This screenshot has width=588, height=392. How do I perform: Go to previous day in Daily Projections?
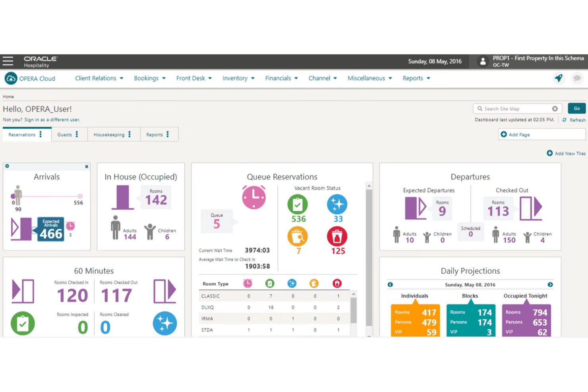(x=390, y=284)
